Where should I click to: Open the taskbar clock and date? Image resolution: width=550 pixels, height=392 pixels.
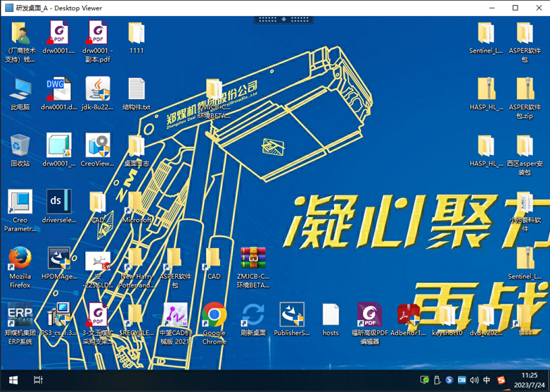[531, 380]
